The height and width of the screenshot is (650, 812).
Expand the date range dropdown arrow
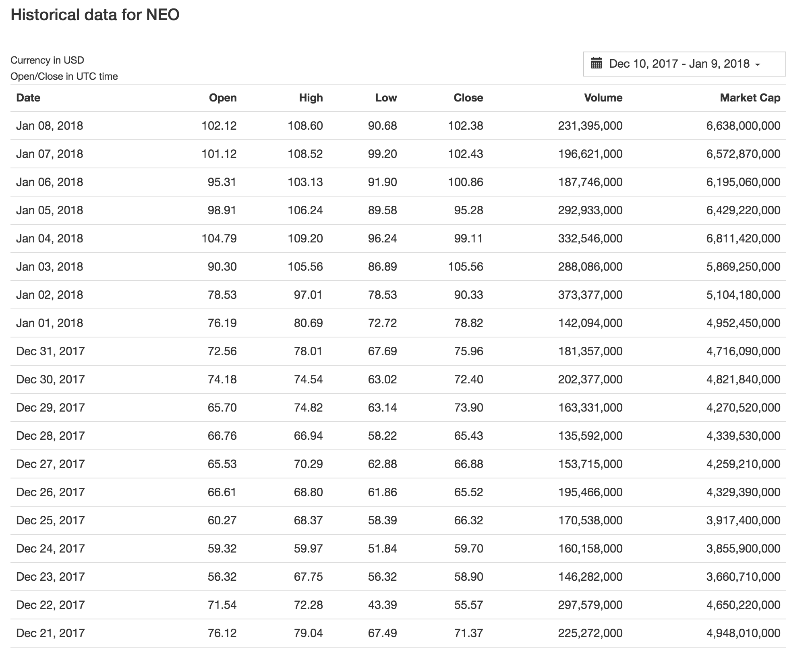(757, 64)
